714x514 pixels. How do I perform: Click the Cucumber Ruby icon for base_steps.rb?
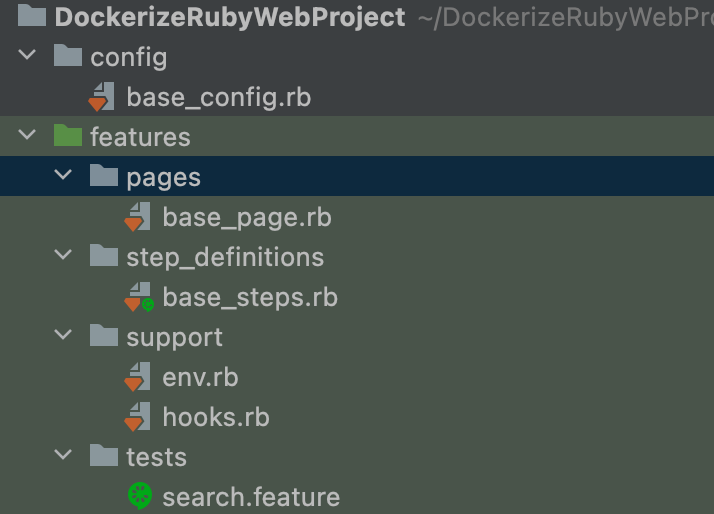click(139, 297)
